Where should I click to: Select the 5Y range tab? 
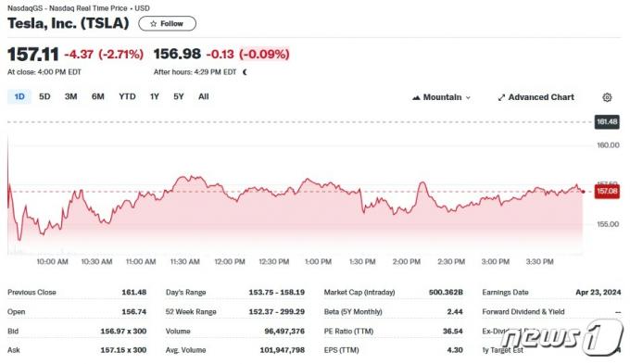(x=179, y=97)
